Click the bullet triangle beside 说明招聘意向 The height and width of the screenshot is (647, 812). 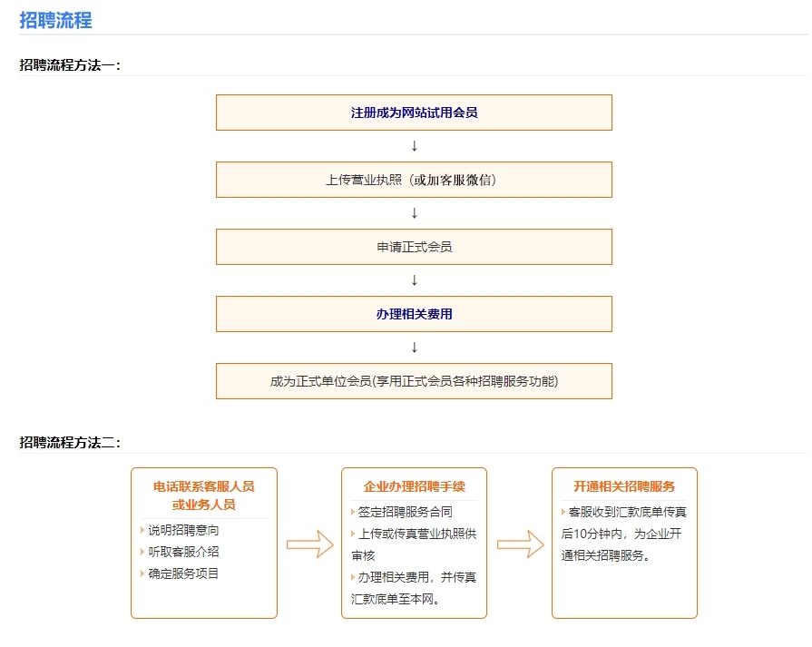[142, 530]
